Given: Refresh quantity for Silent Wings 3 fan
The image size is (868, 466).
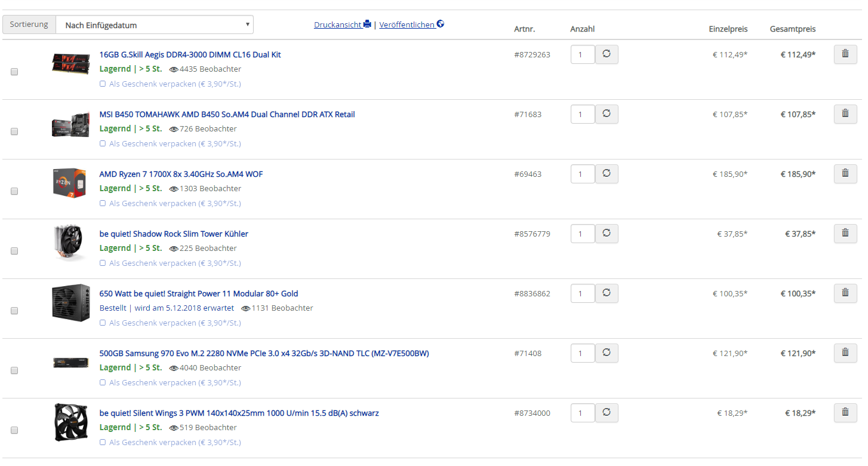Looking at the screenshot, I should click(607, 413).
